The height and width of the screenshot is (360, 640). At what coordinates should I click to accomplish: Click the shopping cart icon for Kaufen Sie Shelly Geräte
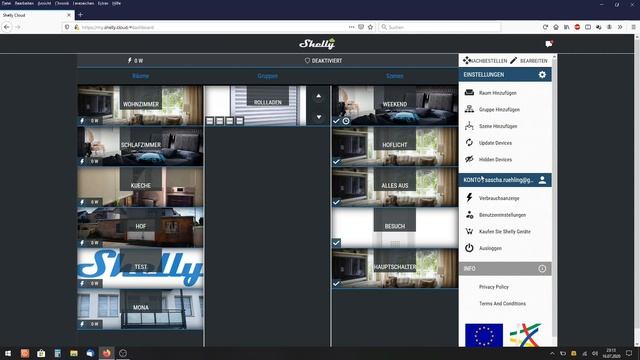[469, 231]
